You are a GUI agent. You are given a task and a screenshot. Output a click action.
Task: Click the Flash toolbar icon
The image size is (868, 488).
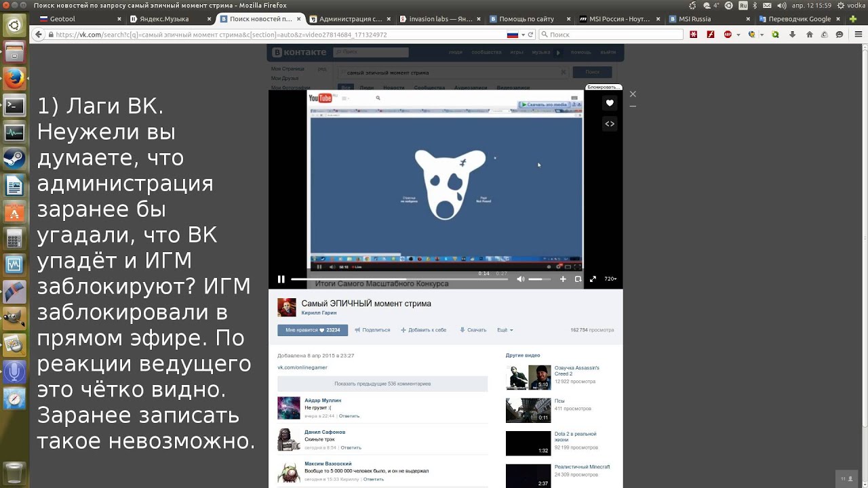(710, 34)
